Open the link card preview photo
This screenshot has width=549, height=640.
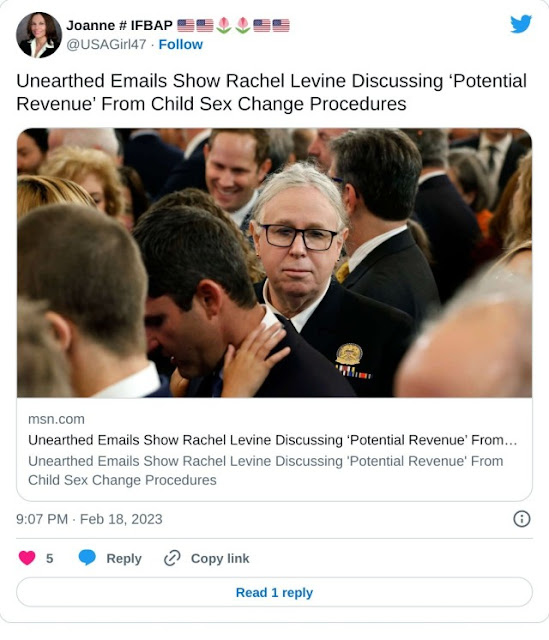click(x=274, y=262)
